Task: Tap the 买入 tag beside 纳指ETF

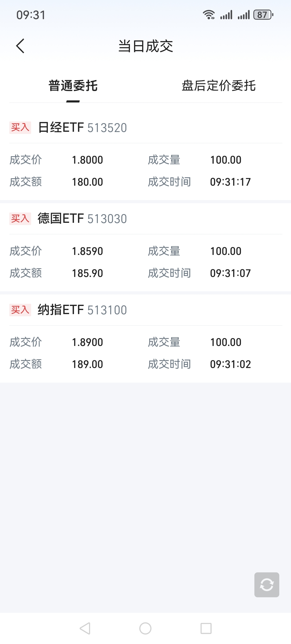Action: tap(20, 310)
